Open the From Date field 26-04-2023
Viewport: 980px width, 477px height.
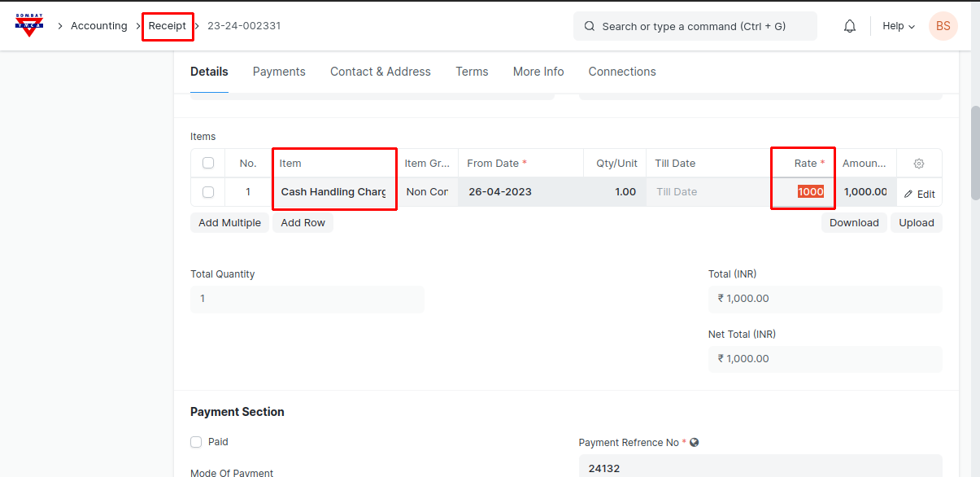coord(520,192)
